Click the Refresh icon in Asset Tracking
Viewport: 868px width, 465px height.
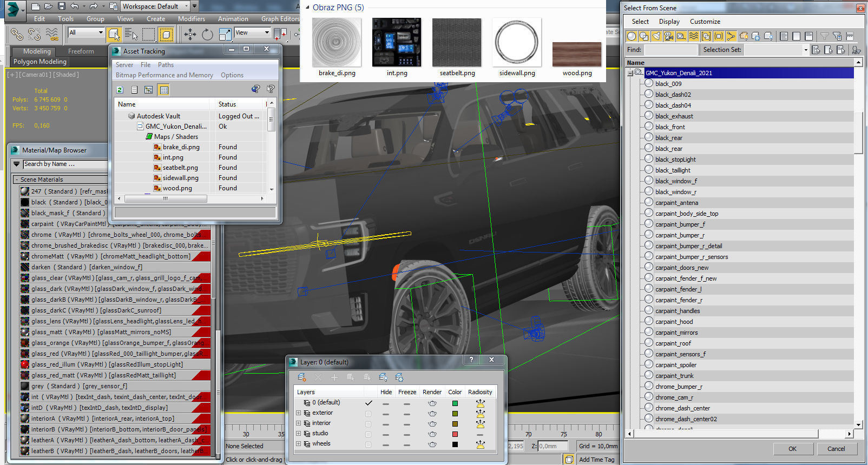pyautogui.click(x=120, y=90)
